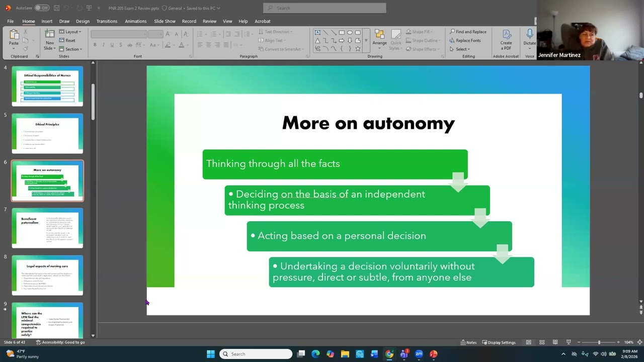Switch to the Design tab
Viewport: 644px width, 362px height.
point(83,21)
